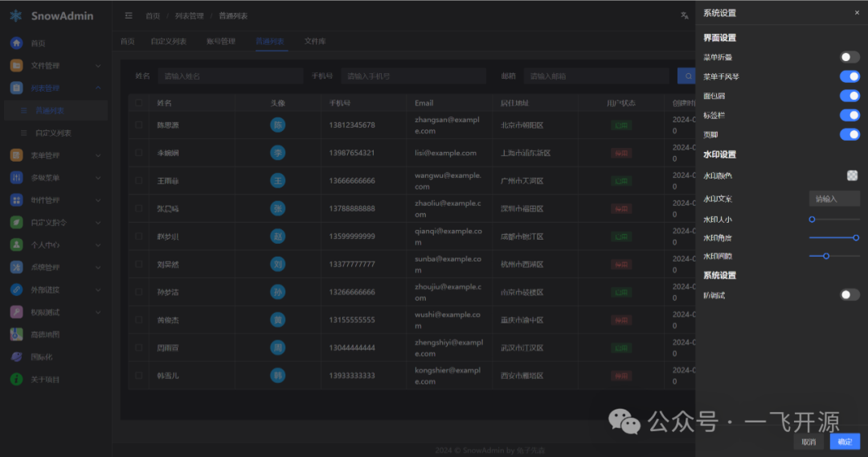
Task: Open the 文件库 tab
Action: point(314,41)
